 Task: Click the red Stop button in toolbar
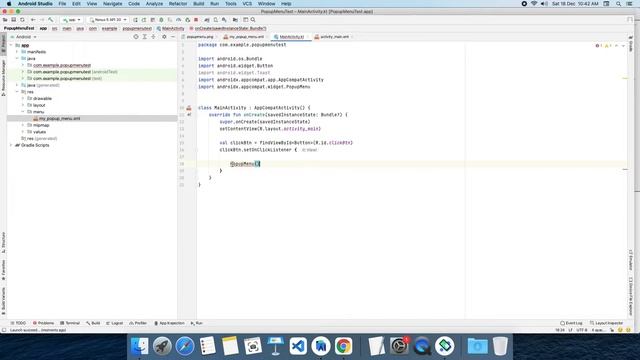(x=196, y=20)
